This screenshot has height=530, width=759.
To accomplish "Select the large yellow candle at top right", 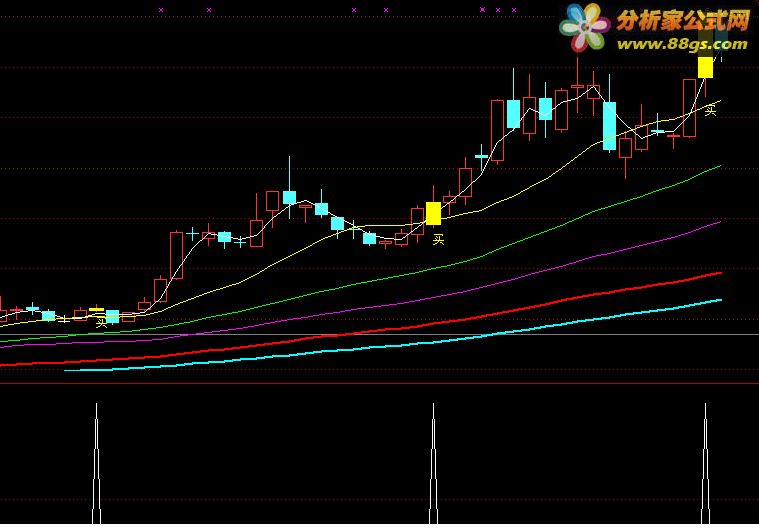I will (705, 67).
